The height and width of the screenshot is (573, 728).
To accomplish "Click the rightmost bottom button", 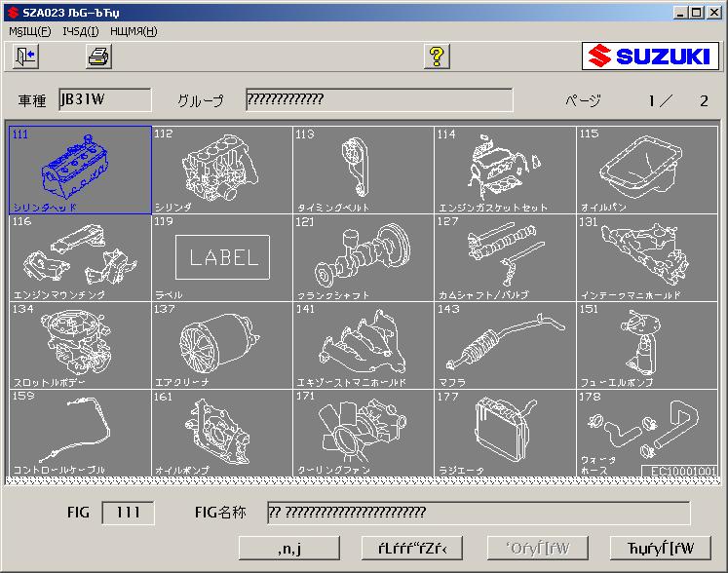I will tap(661, 548).
